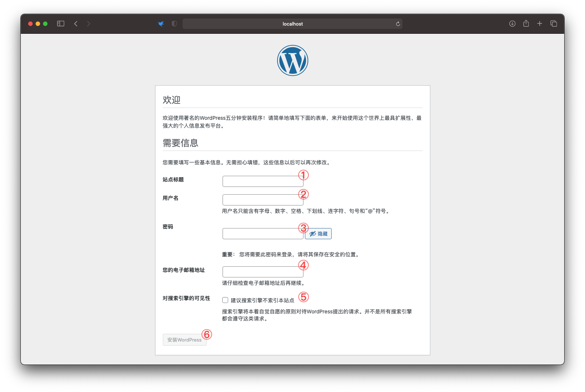The image size is (585, 392).
Task: Toggle password visibility with 隐藏 button
Action: pyautogui.click(x=318, y=234)
